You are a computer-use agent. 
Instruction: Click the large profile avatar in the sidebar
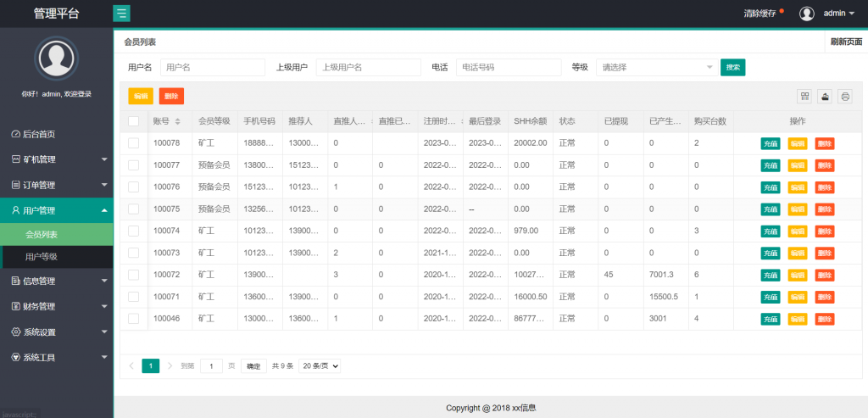click(57, 59)
